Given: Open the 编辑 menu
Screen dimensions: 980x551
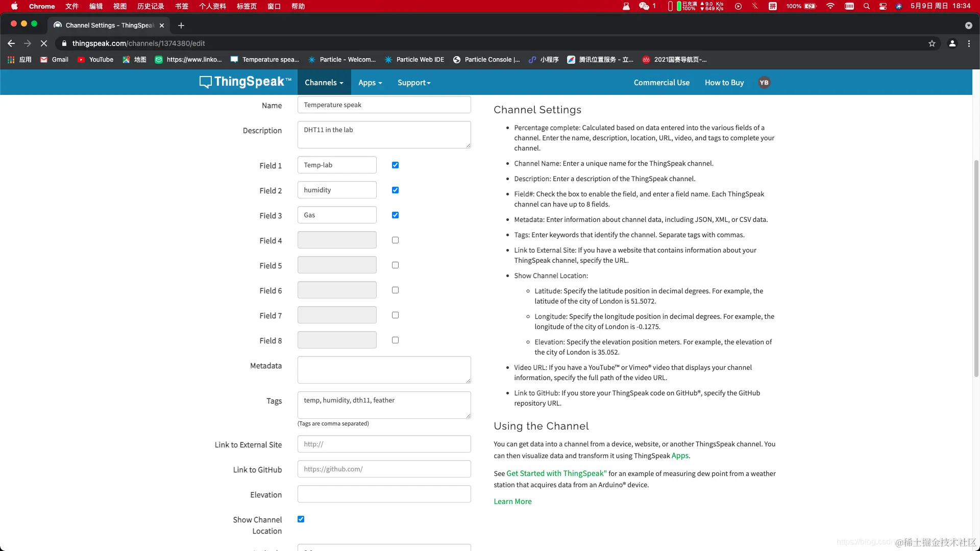Looking at the screenshot, I should coord(96,6).
